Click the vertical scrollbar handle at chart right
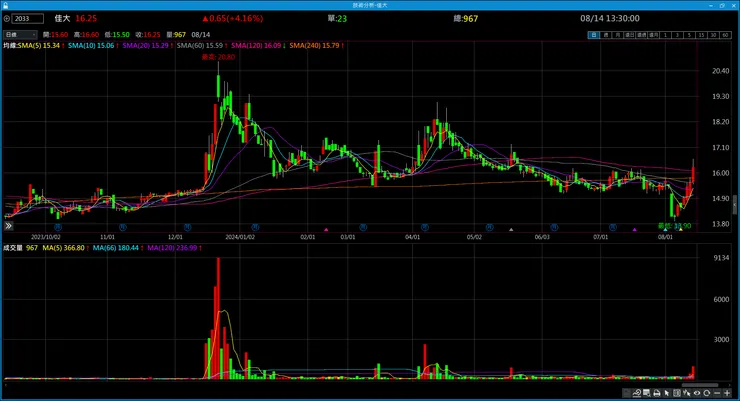This screenshot has width=740, height=401. coord(734,205)
